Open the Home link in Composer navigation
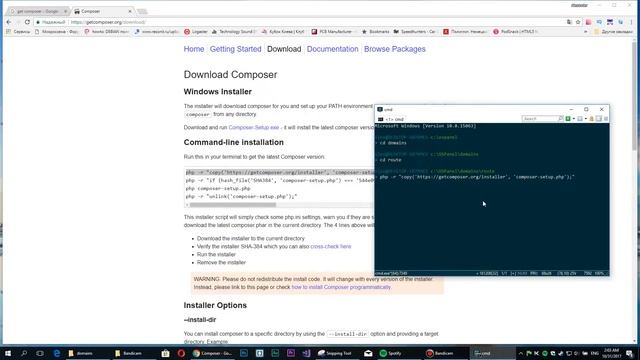The width and height of the screenshot is (640, 360). 194,49
